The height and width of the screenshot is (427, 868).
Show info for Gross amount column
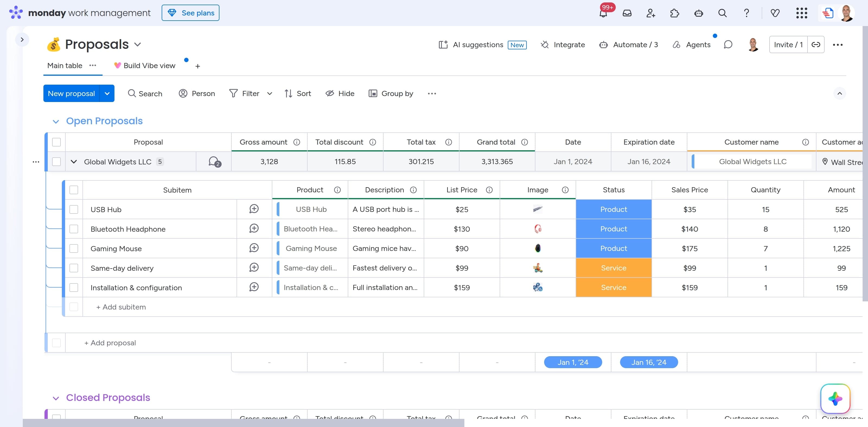[x=296, y=142]
